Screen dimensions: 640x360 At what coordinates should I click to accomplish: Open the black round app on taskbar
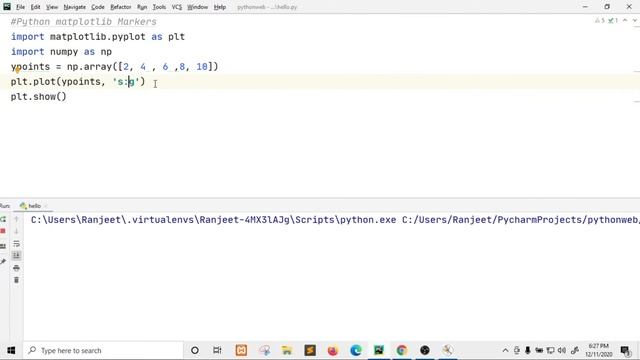425,350
